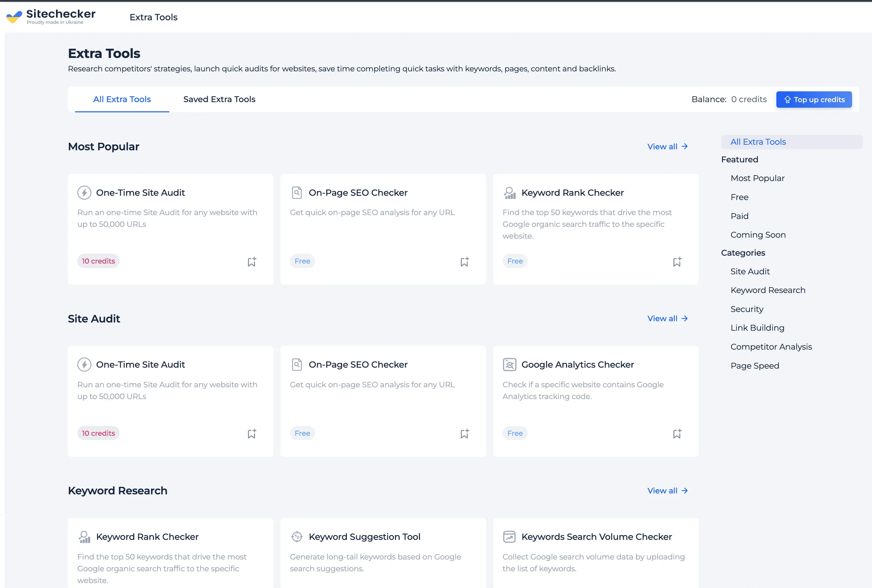Click Keywords Search Volume Checker icon
This screenshot has width=872, height=588.
[x=509, y=537]
